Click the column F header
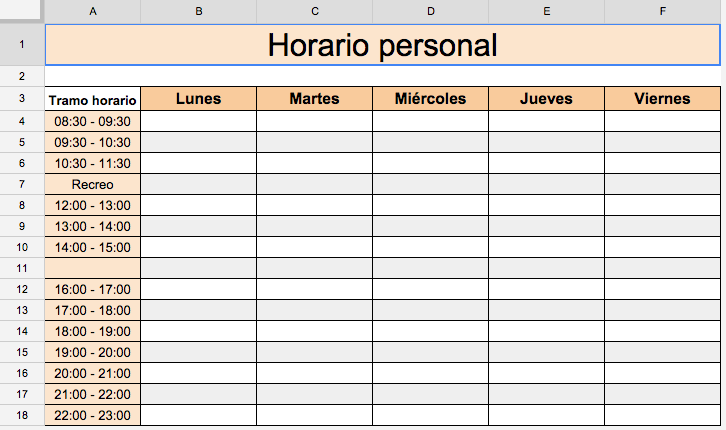Screen dimensions: 726x430 [x=662, y=11]
